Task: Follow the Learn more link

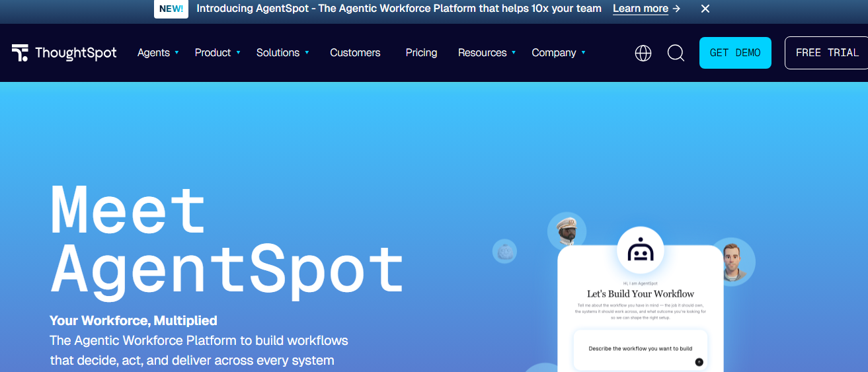Action: pyautogui.click(x=647, y=9)
